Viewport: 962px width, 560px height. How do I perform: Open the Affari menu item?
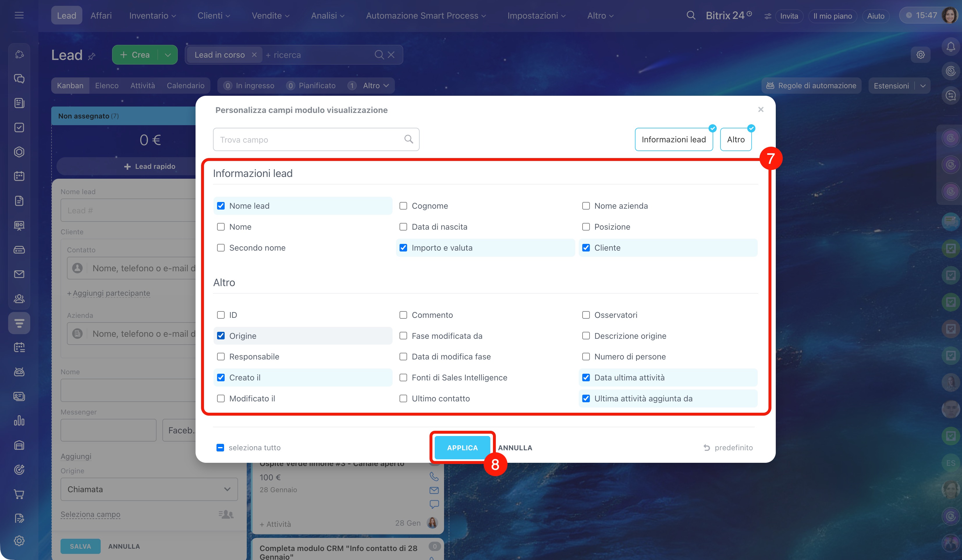click(x=101, y=16)
